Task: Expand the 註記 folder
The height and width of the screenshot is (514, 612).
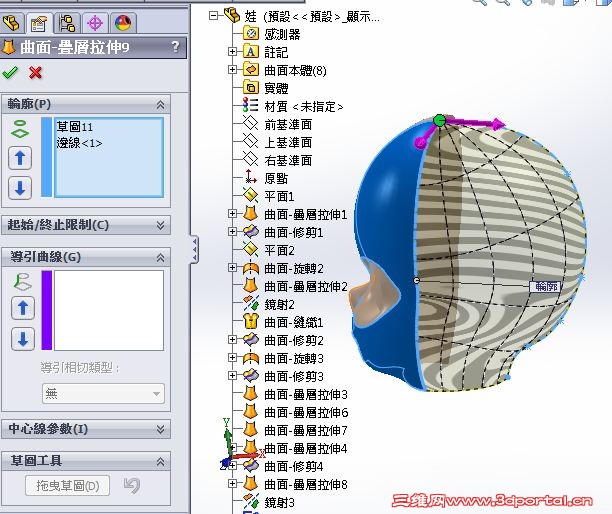Action: (x=232, y=52)
